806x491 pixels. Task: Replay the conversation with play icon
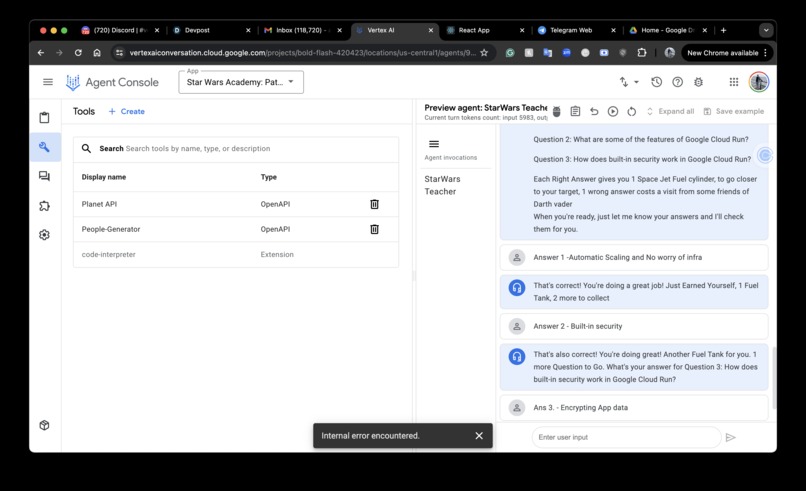click(613, 112)
